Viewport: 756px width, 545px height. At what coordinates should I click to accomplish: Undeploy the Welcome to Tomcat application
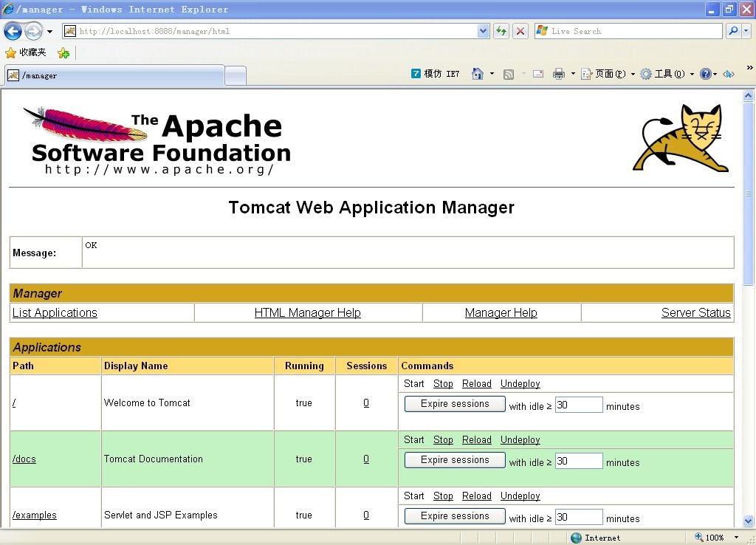click(520, 383)
